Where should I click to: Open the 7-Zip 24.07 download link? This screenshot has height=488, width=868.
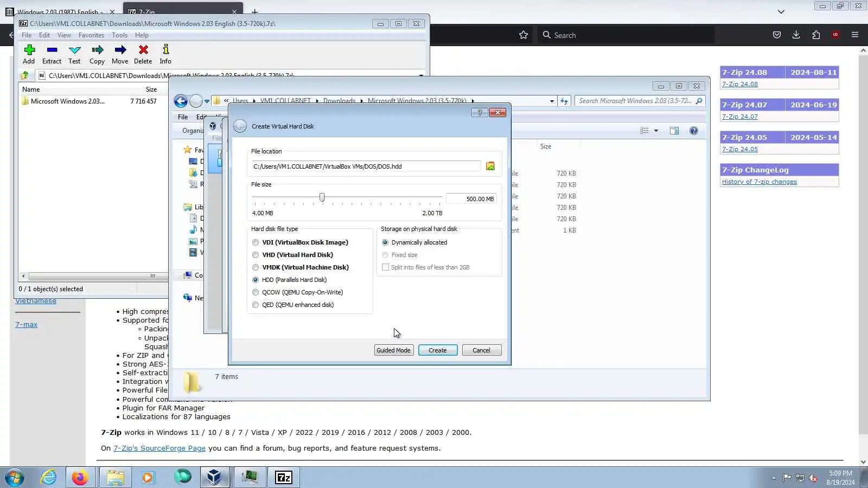740,117
